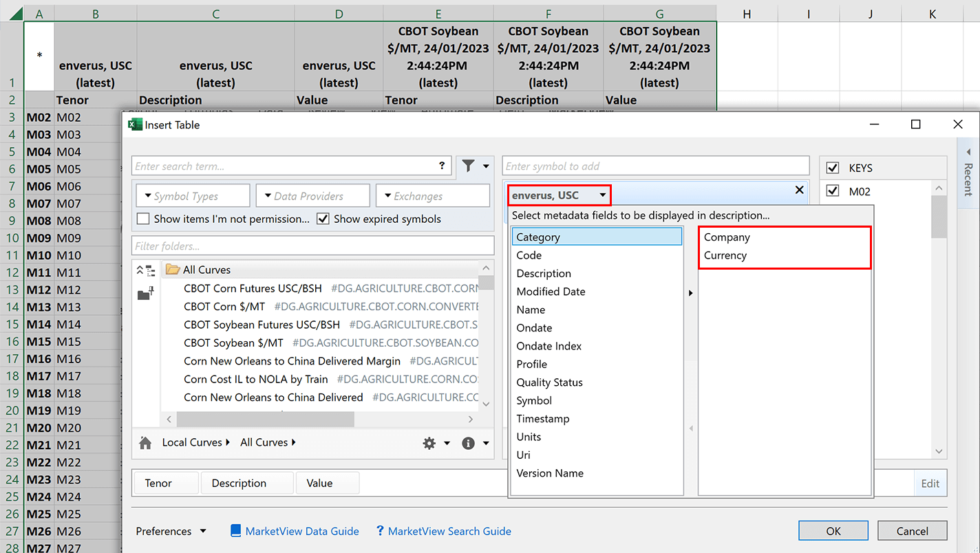Select cell A3 M02 in Excel sheet
Screen dimensions: 980x553
(x=39, y=117)
